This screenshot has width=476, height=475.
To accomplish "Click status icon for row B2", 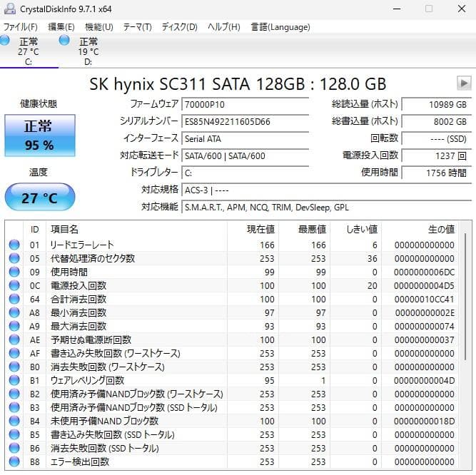I will coord(14,394).
